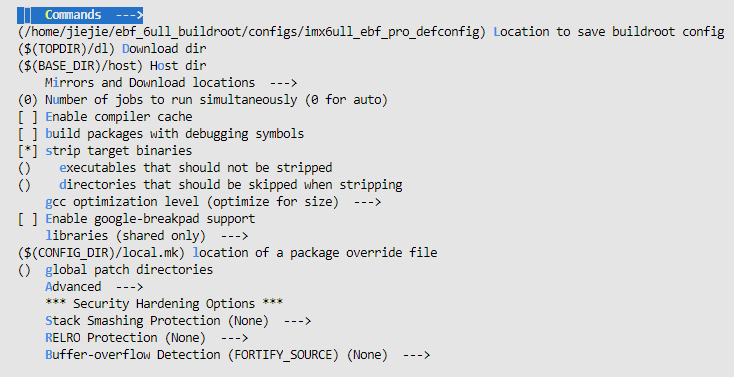This screenshot has height=377, width=734.
Task: Toggle build packages with debugging symbols
Action: [161, 134]
